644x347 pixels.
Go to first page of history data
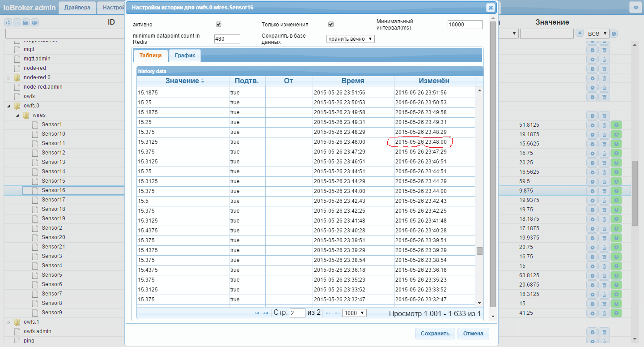[257, 313]
